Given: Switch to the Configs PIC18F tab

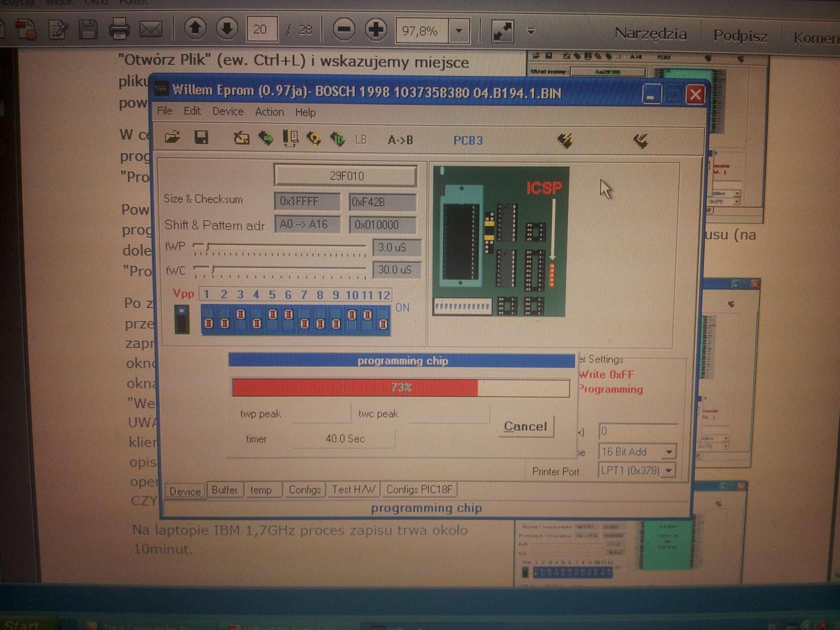Looking at the screenshot, I should point(419,489).
